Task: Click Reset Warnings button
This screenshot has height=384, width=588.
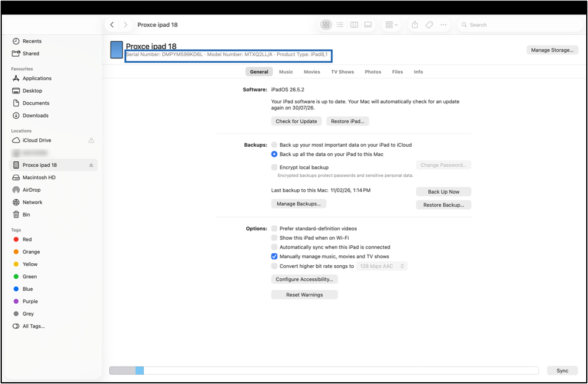Action: tap(304, 294)
